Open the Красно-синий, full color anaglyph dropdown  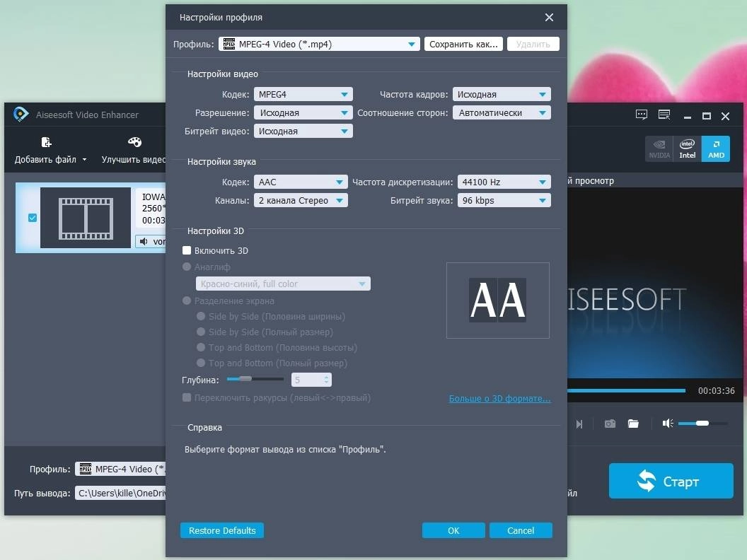[283, 284]
